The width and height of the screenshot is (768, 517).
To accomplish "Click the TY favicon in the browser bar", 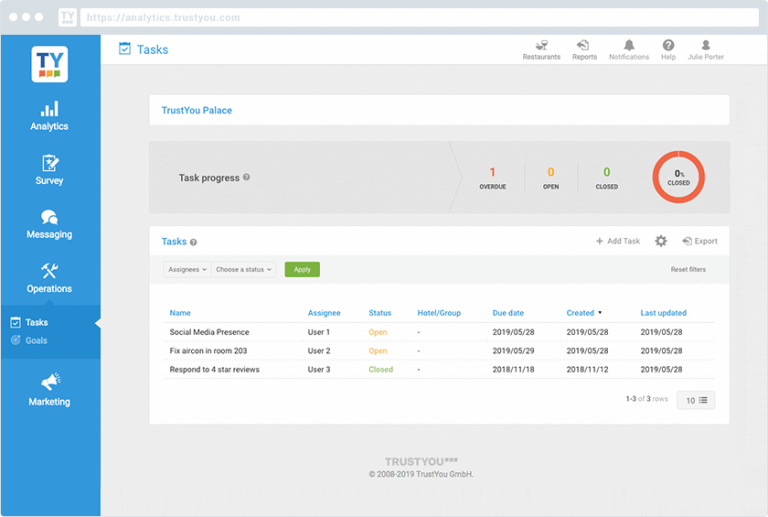I will [68, 17].
